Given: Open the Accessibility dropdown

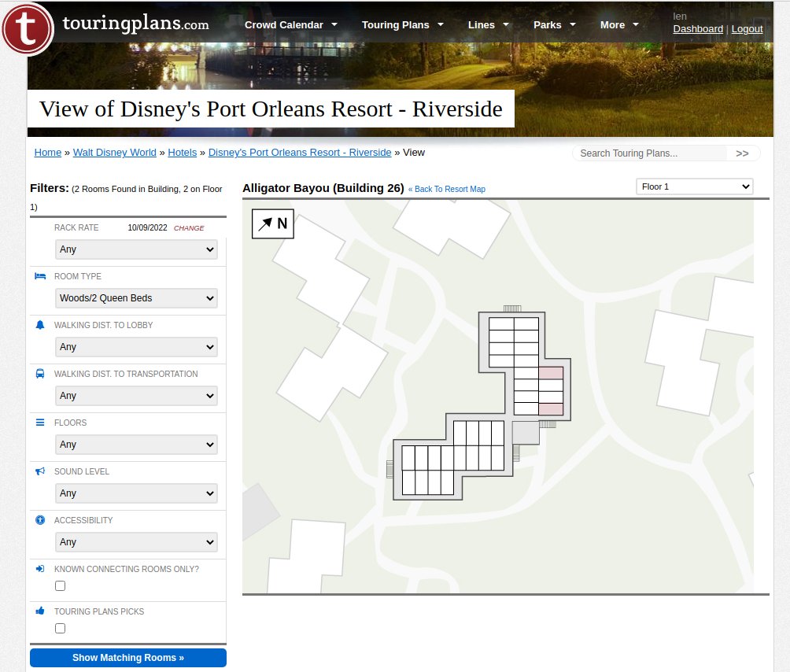Looking at the screenshot, I should coord(136,542).
